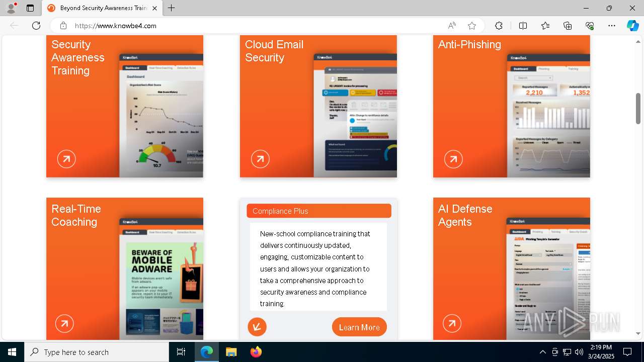Open the Favorites list
Screen dimensions: 644x362
coord(545,26)
